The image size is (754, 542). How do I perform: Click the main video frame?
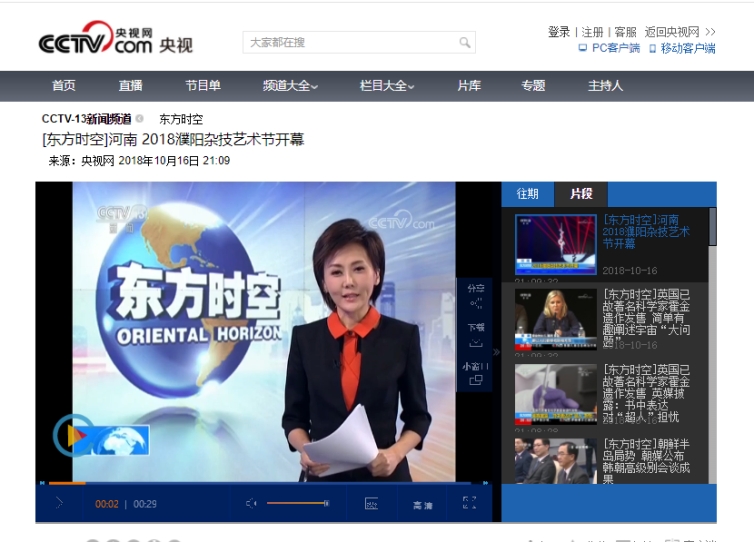pyautogui.click(x=264, y=331)
